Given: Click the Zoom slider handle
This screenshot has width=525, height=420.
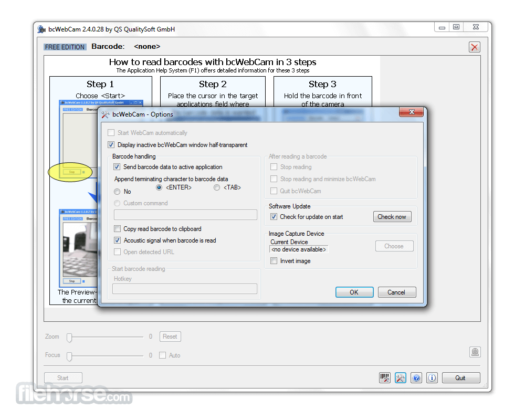Looking at the screenshot, I should 69,338.
